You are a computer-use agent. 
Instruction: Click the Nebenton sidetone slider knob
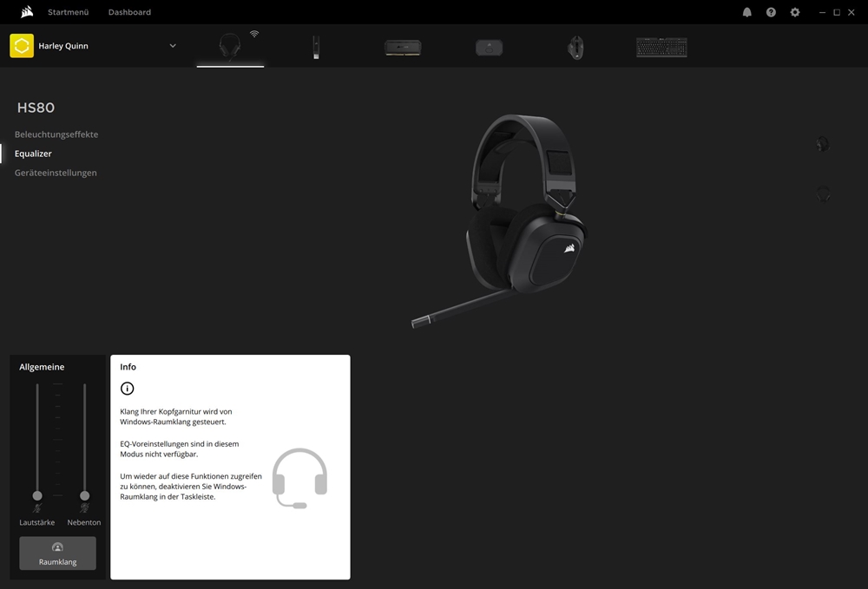tap(85, 495)
